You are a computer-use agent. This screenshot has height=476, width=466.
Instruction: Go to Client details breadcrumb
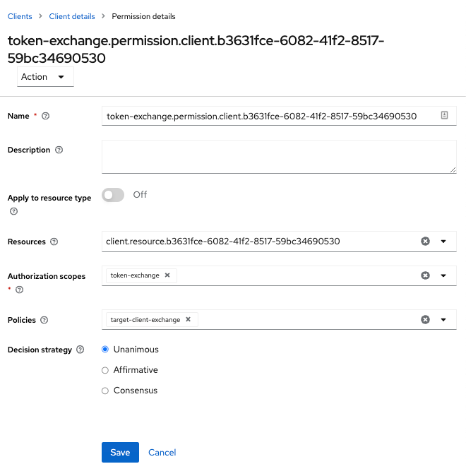[x=71, y=16]
